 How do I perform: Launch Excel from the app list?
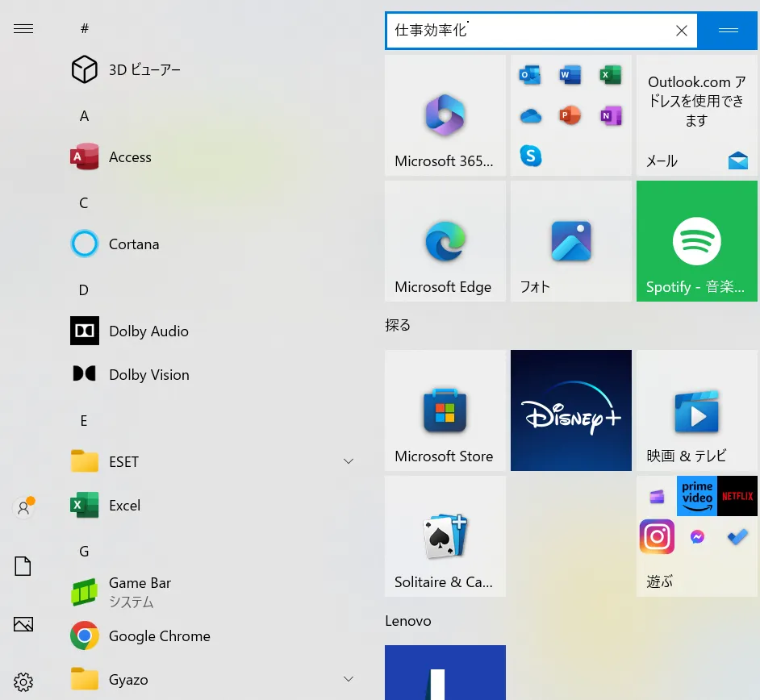pos(213,506)
